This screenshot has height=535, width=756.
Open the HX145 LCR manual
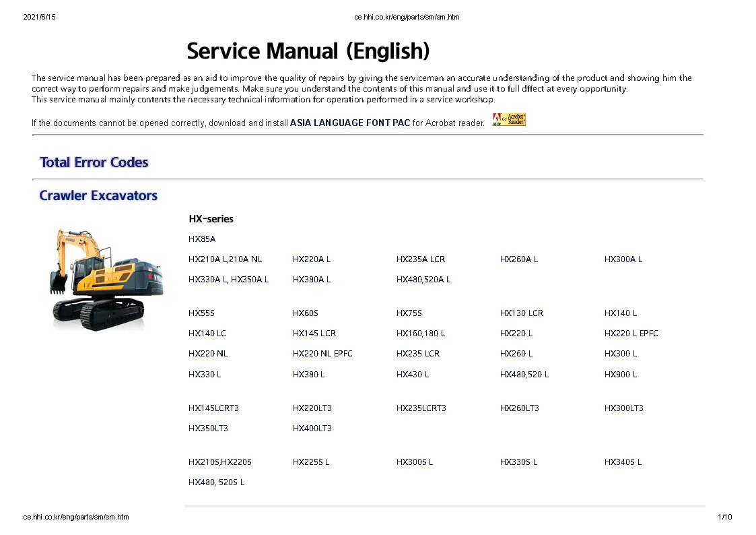click(314, 334)
